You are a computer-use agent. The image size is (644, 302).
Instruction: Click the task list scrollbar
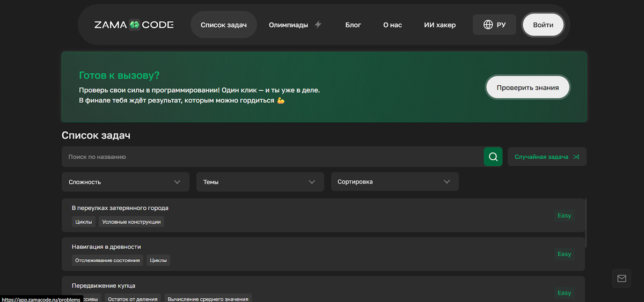586,223
